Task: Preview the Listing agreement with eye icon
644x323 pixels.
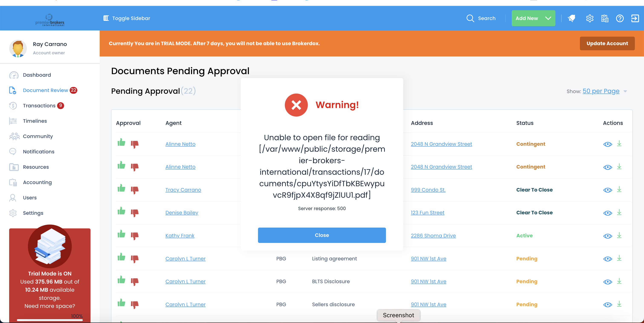Action: click(608, 259)
